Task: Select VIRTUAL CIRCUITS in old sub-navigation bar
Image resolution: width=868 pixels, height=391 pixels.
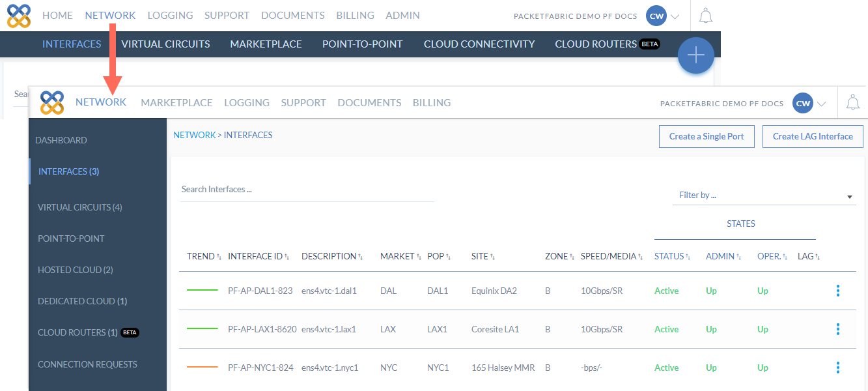Action: click(165, 44)
